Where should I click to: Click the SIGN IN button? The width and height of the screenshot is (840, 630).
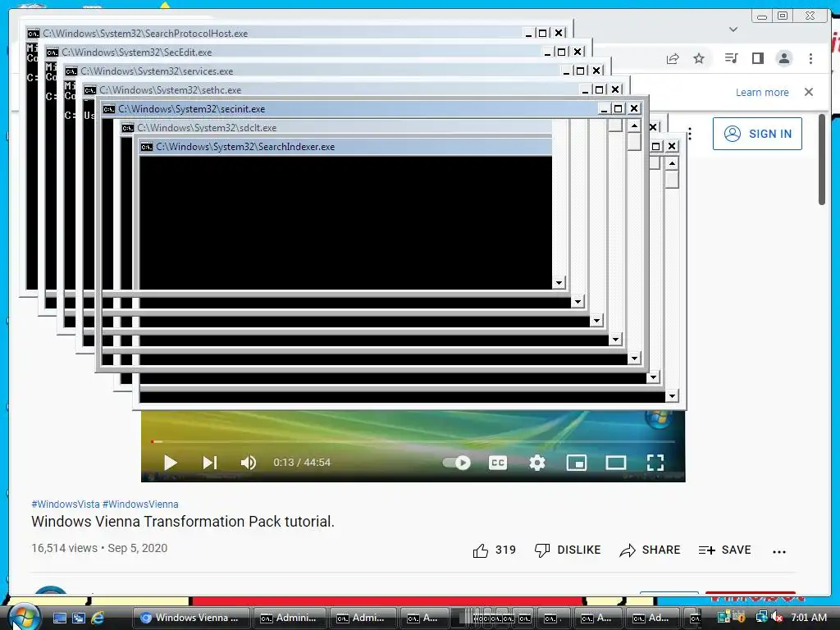click(757, 134)
